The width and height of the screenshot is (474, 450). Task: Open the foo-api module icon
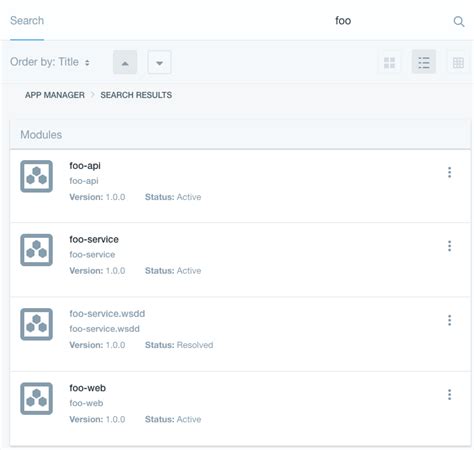(36, 176)
